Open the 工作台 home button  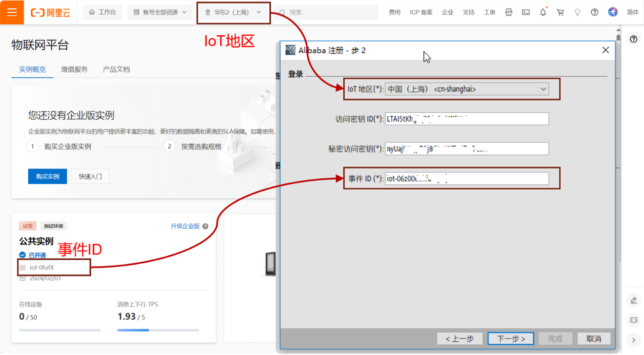point(102,12)
